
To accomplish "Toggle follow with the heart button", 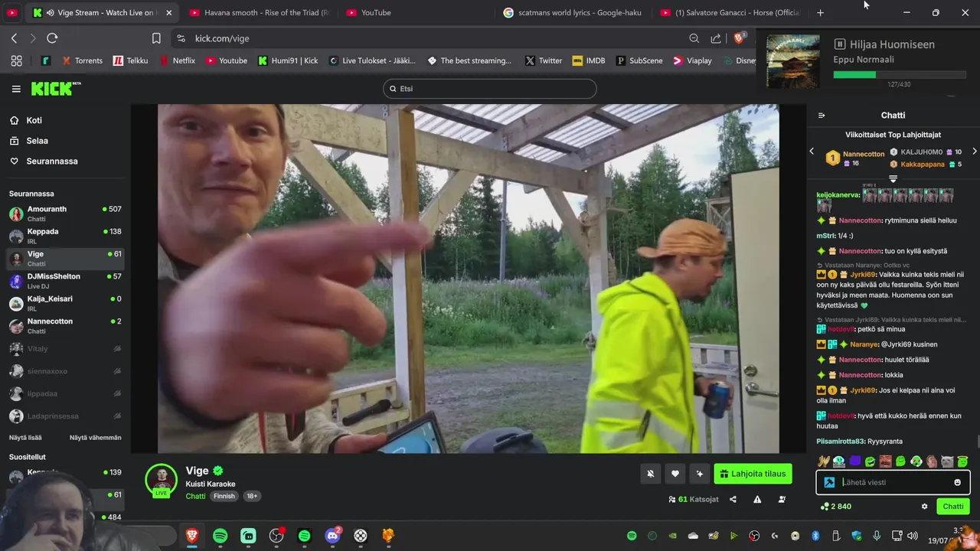I will point(675,474).
